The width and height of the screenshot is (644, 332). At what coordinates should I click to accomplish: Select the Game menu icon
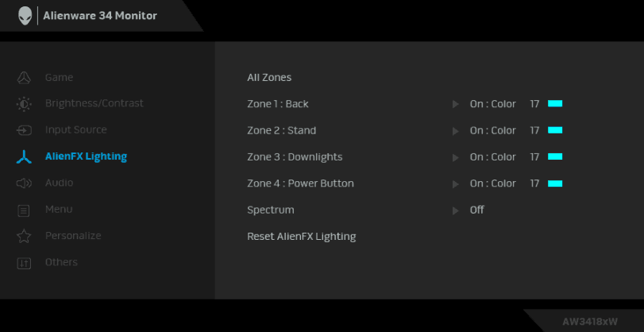[x=24, y=78]
